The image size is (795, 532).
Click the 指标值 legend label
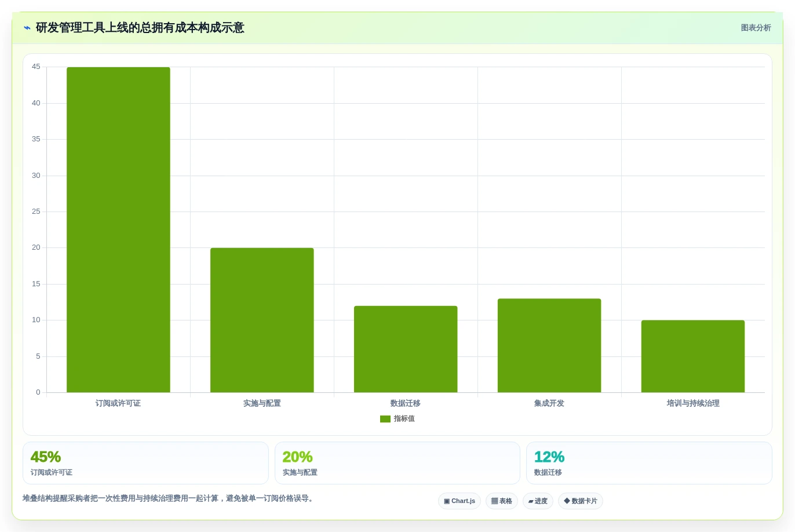(404, 418)
